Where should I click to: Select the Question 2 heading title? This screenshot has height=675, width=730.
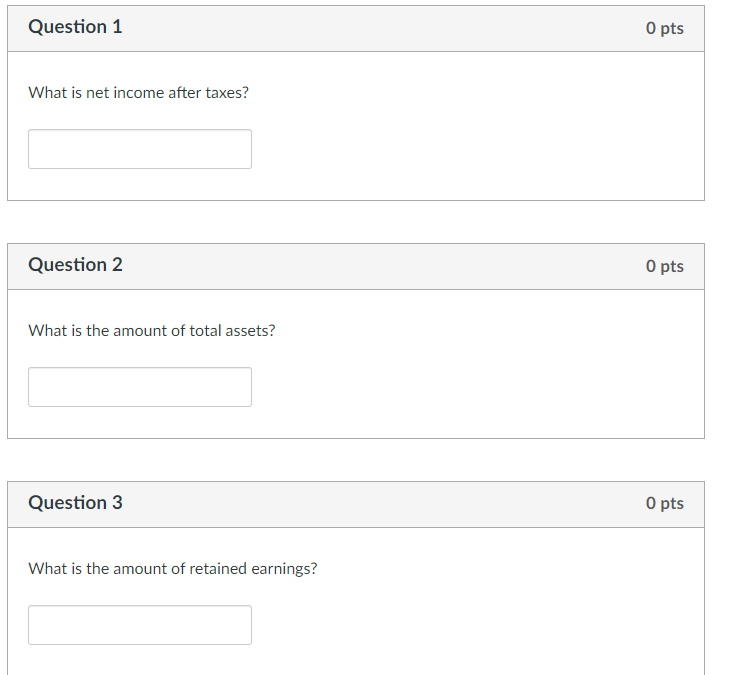(x=75, y=265)
